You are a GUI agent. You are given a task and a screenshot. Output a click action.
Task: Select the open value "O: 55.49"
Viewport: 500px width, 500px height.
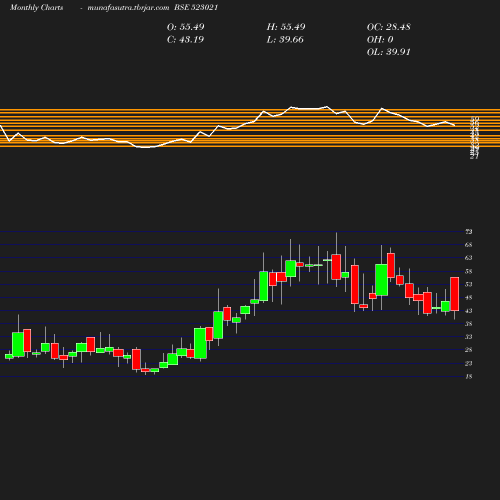pos(186,27)
